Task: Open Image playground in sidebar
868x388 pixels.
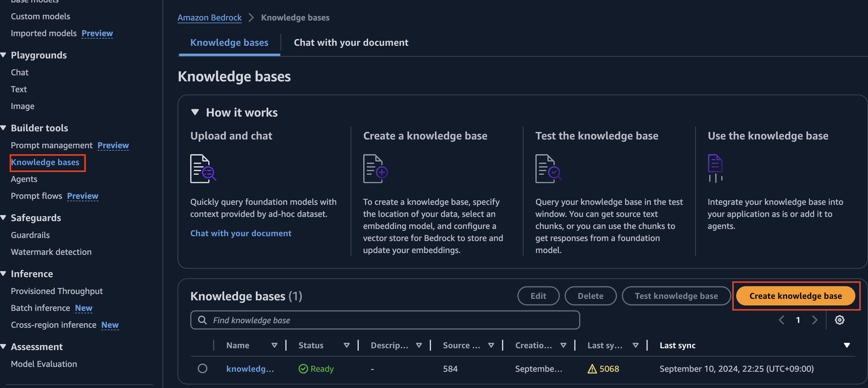Action: coord(23,106)
